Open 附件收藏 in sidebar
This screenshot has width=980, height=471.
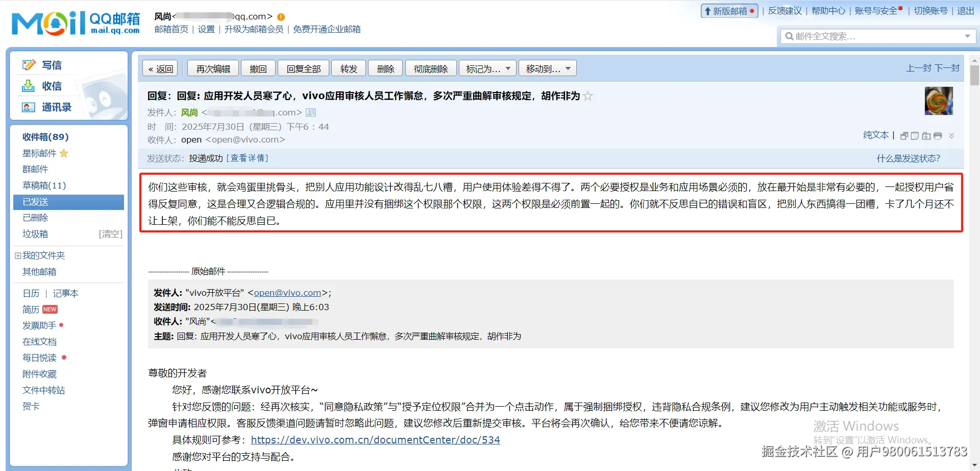(x=39, y=374)
